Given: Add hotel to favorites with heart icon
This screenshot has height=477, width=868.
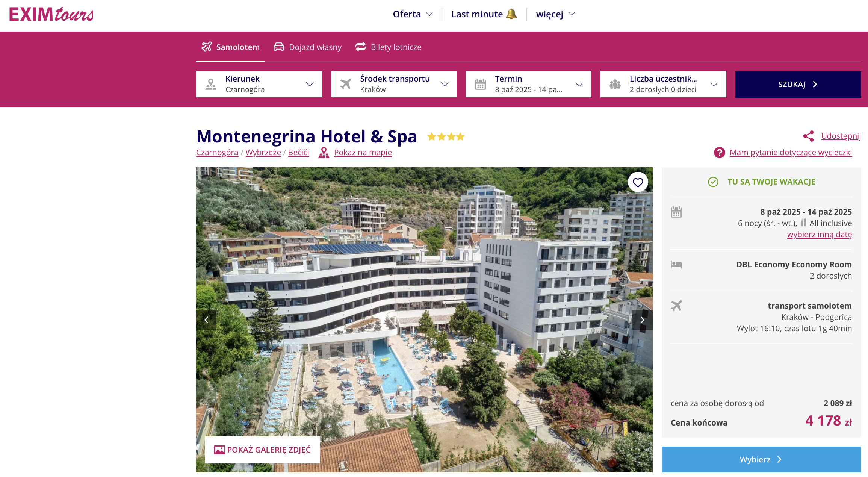Looking at the screenshot, I should (638, 182).
